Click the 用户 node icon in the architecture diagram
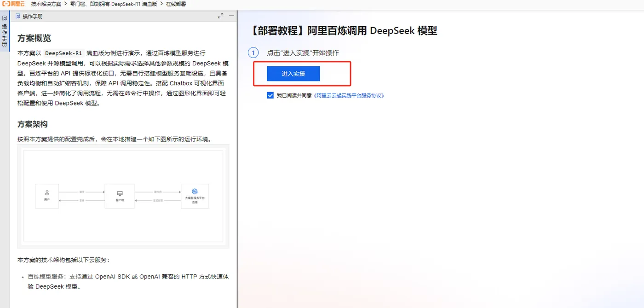This screenshot has height=308, width=644. (x=47, y=193)
